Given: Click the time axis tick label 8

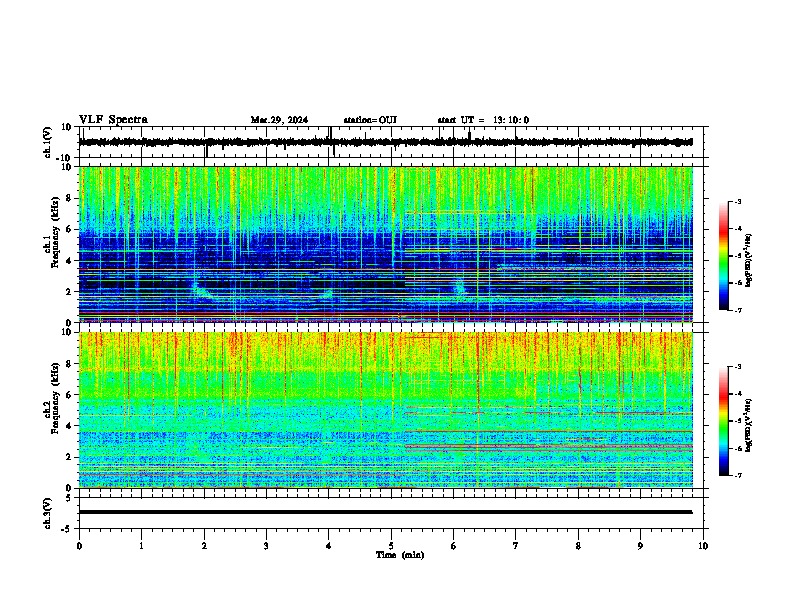Looking at the screenshot, I should coord(578,546).
